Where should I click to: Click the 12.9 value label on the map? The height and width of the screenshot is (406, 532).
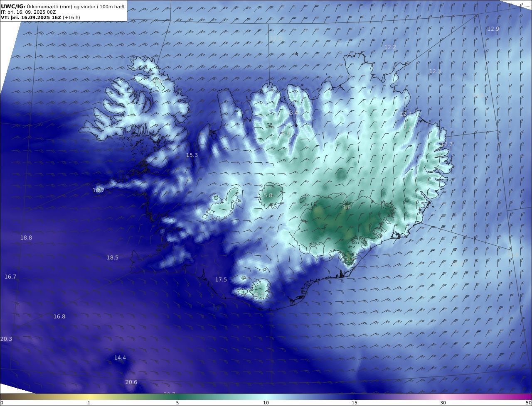pyautogui.click(x=493, y=29)
